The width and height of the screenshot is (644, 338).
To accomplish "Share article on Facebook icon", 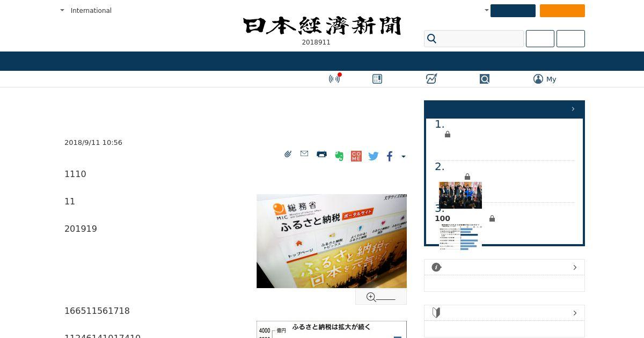I will coord(390,156).
